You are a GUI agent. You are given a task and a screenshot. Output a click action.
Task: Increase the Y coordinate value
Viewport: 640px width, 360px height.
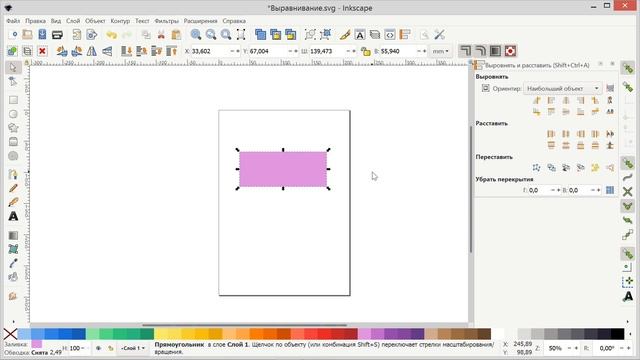pyautogui.click(x=296, y=51)
